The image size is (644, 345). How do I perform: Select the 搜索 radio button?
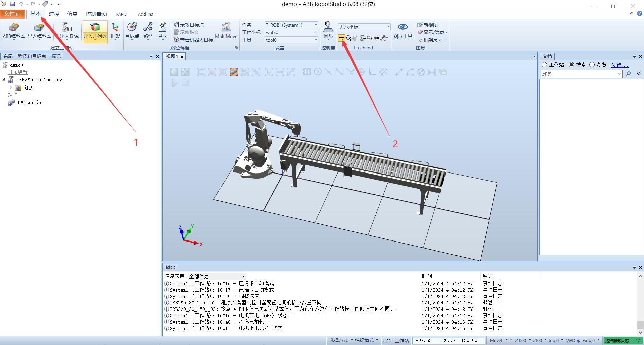click(x=571, y=65)
